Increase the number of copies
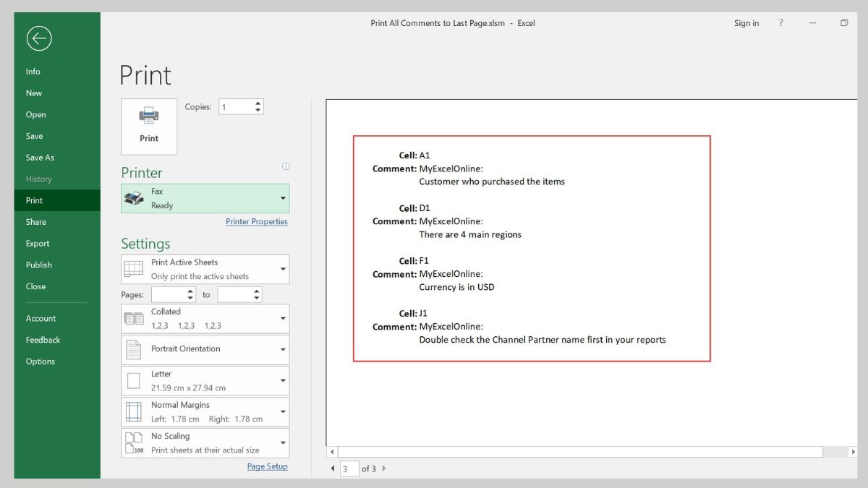The width and height of the screenshot is (868, 488). click(x=258, y=103)
